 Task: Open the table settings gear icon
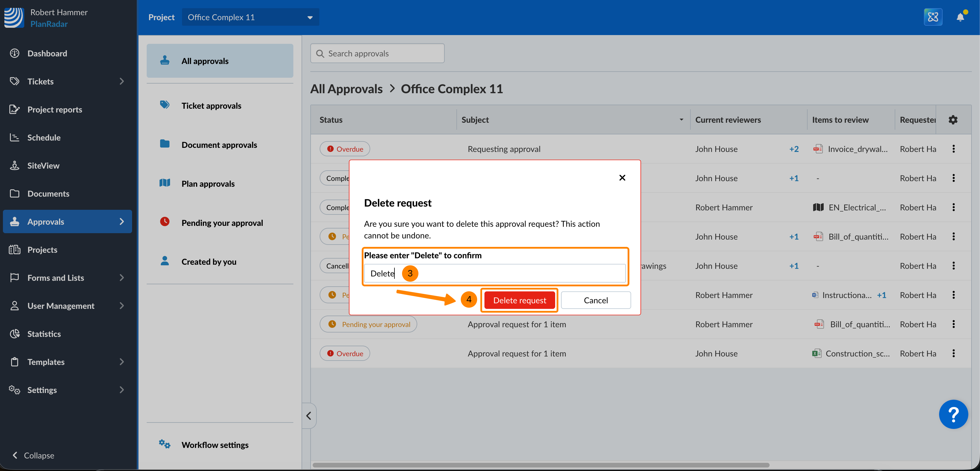click(x=953, y=120)
